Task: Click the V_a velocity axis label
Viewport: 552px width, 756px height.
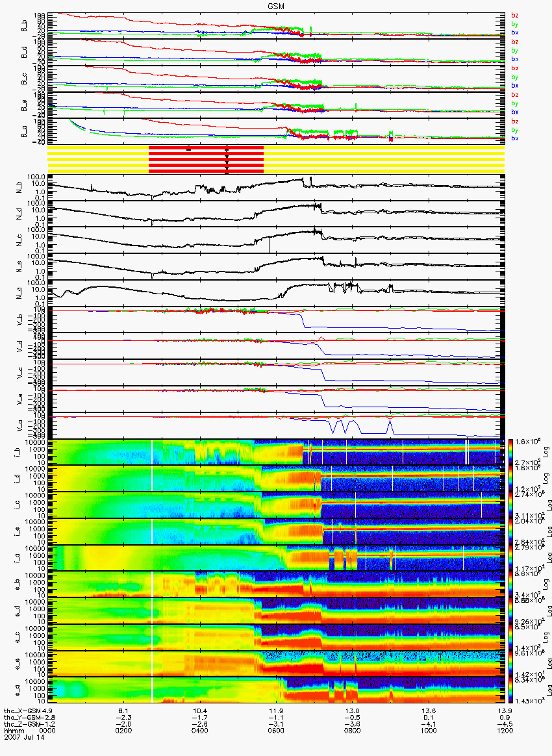Action: 19,425
